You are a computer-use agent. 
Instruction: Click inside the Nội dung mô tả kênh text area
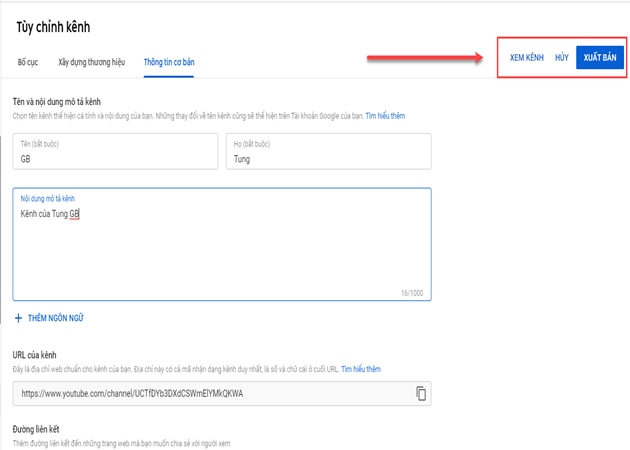(x=222, y=244)
